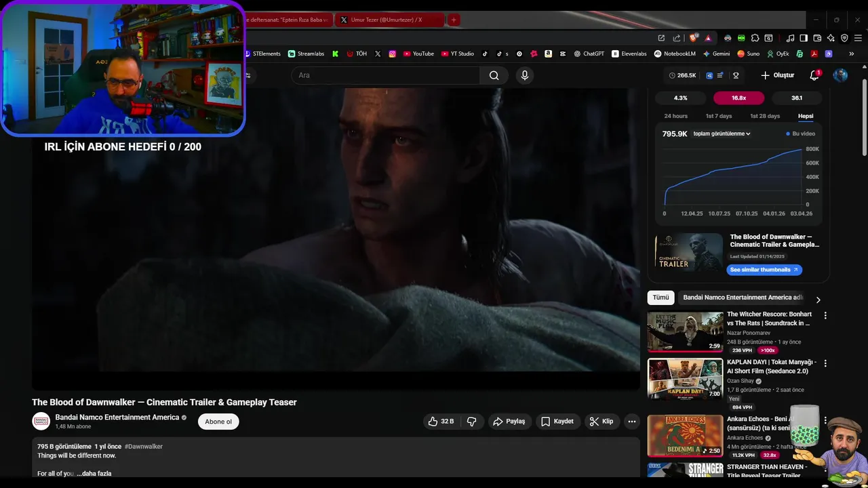Click the Paylaş share button
Screen dimensions: 868x488
509,422
